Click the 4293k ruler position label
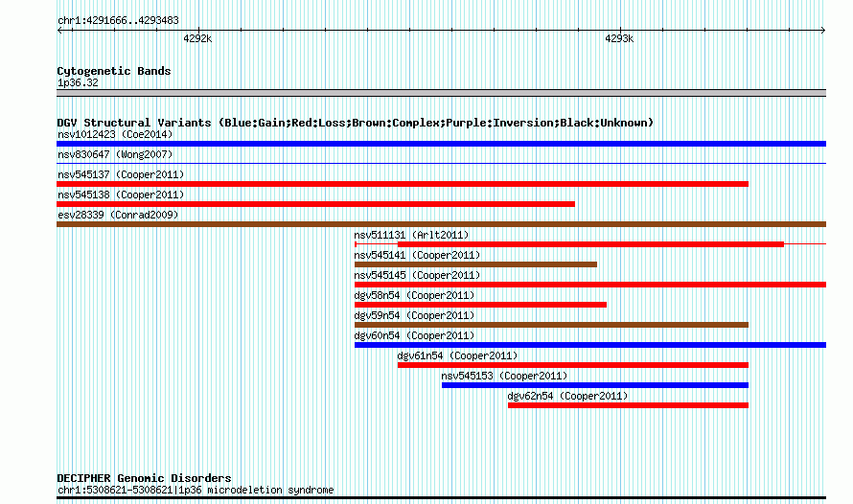 [619, 38]
